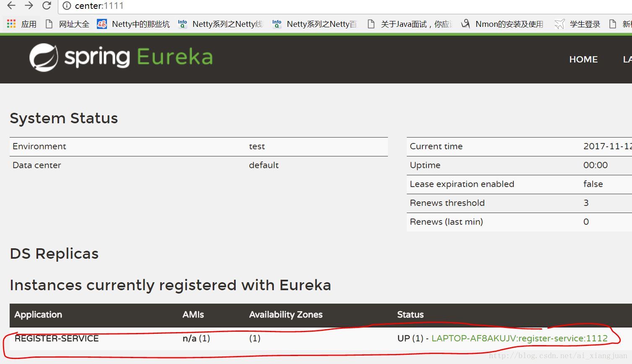Open the LAPTOP-AF8AKUJV:register-service:1112 instance link

coord(519,338)
